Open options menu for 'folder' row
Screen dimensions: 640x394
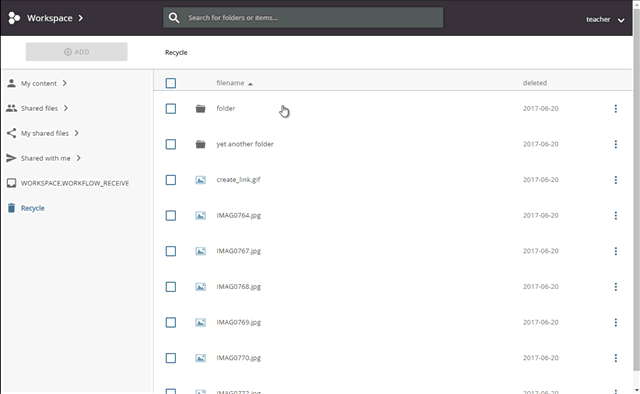(616, 109)
